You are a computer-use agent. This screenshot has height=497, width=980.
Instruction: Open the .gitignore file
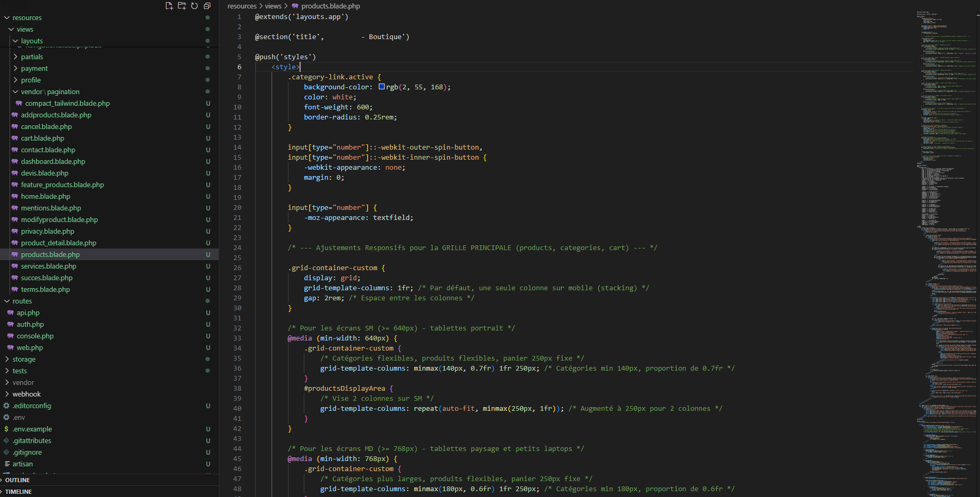(109, 452)
